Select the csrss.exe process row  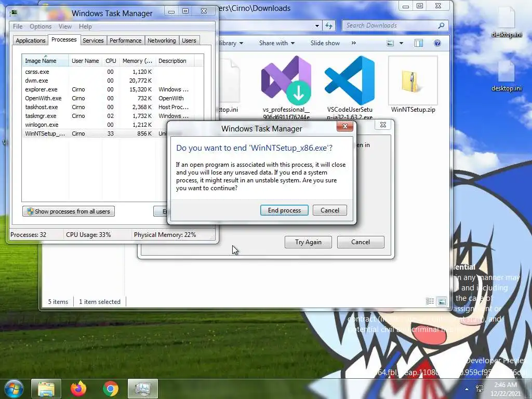pos(113,72)
